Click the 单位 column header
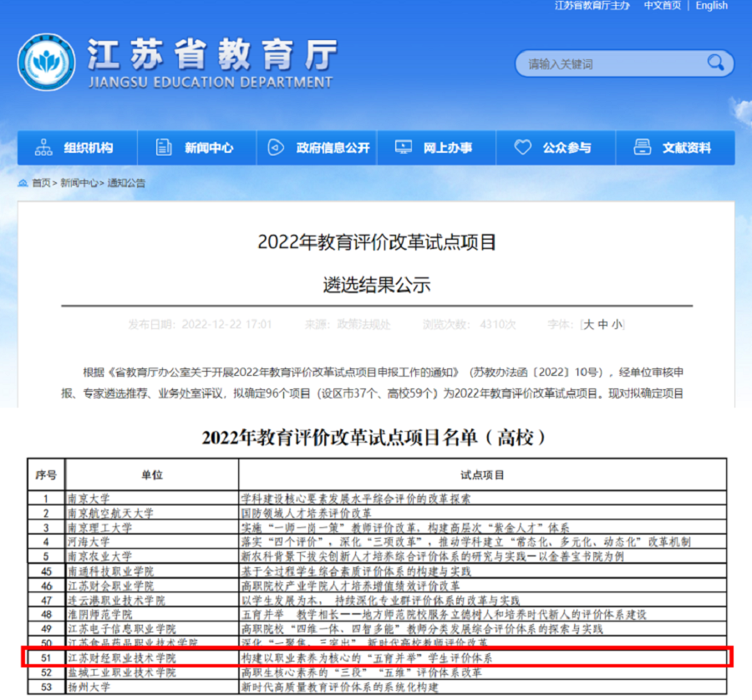The height and width of the screenshot is (700, 752). 152,474
